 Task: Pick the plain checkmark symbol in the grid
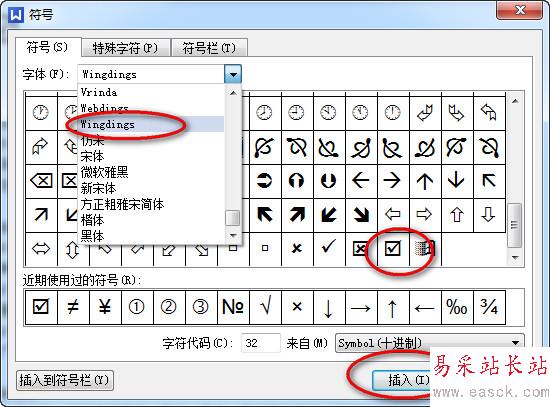[328, 248]
